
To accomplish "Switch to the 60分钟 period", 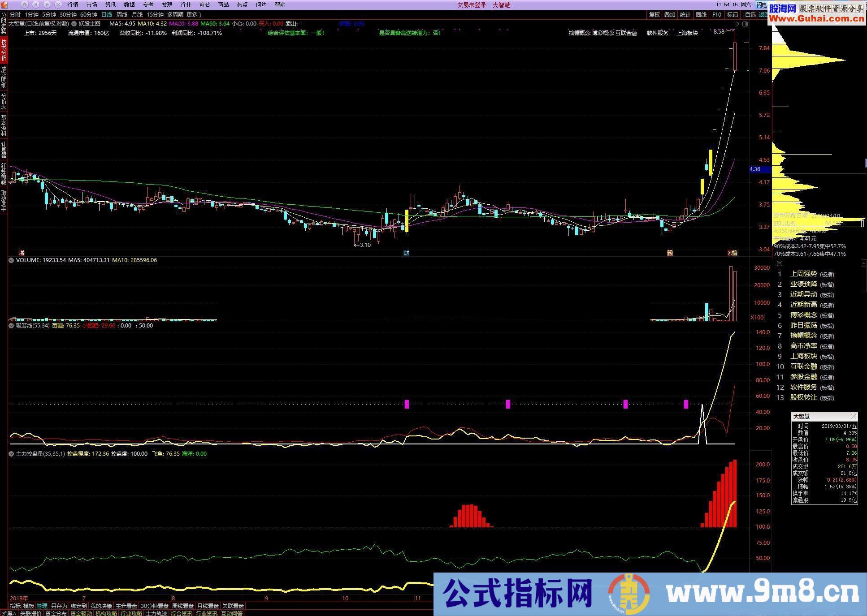I will [x=89, y=15].
